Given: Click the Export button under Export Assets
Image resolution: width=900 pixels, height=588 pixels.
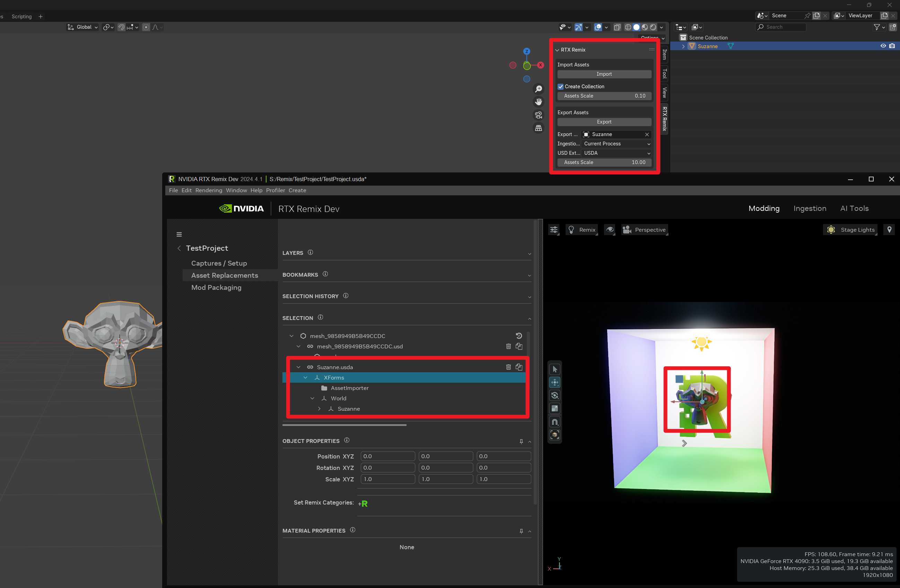Looking at the screenshot, I should point(604,122).
